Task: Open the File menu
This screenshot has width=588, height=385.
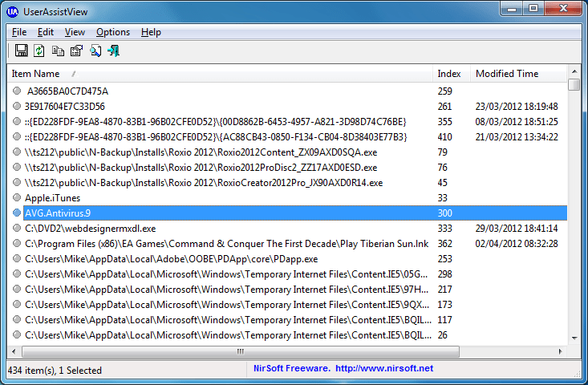Action: [19, 32]
